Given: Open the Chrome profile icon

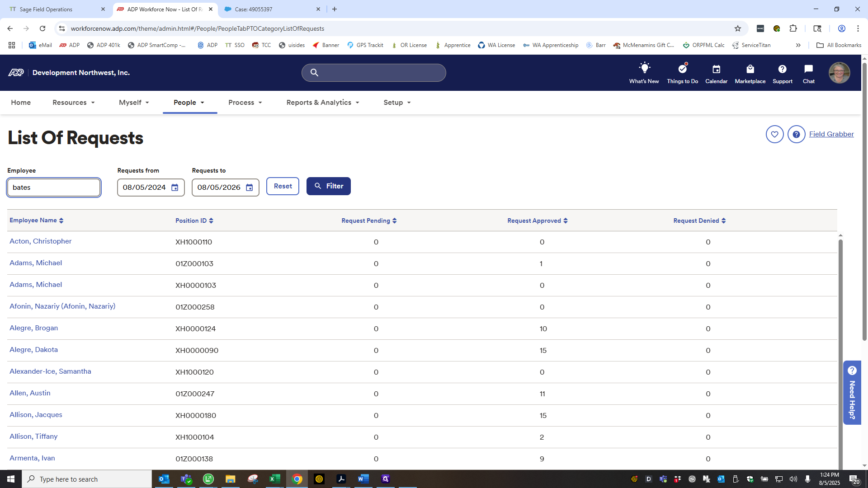Looking at the screenshot, I should pyautogui.click(x=841, y=28).
